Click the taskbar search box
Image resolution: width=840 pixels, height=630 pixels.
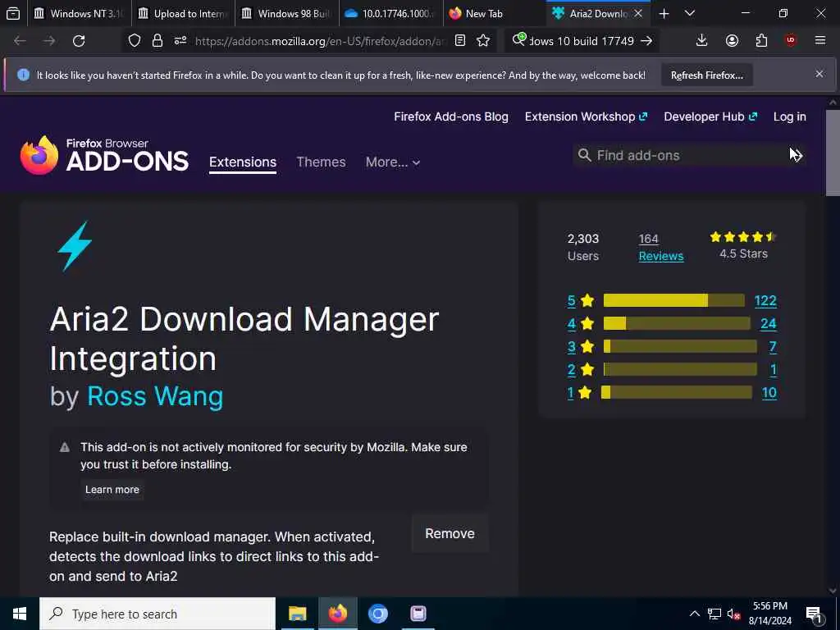pos(157,614)
